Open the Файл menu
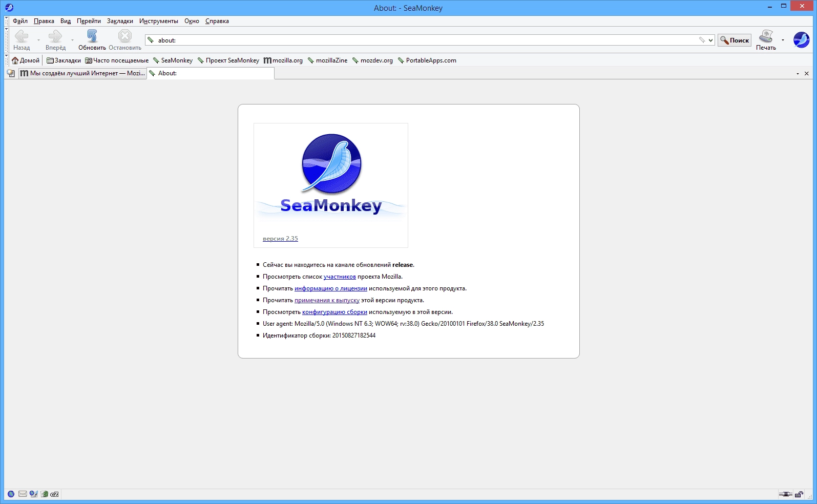Screen dimensions: 817x504 20,21
